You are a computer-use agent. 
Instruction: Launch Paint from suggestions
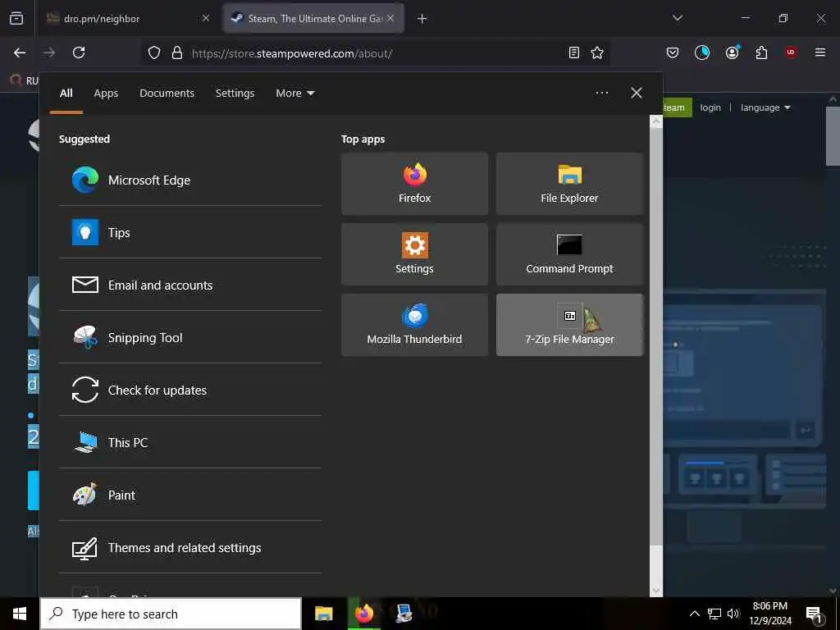(190, 495)
